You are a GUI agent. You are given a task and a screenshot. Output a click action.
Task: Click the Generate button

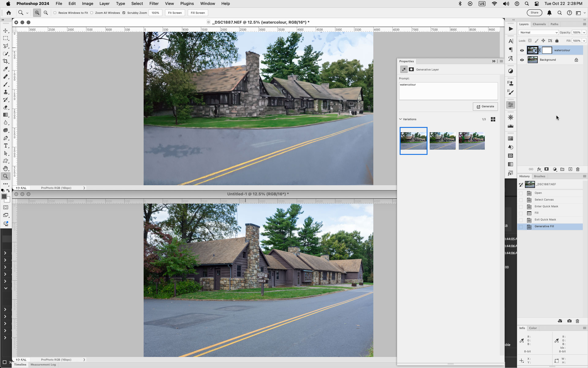tap(485, 106)
